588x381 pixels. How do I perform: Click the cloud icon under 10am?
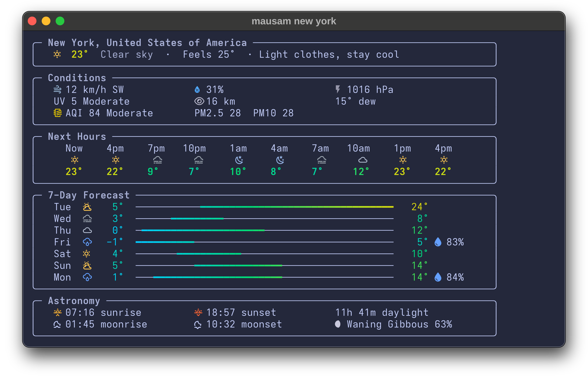point(363,160)
